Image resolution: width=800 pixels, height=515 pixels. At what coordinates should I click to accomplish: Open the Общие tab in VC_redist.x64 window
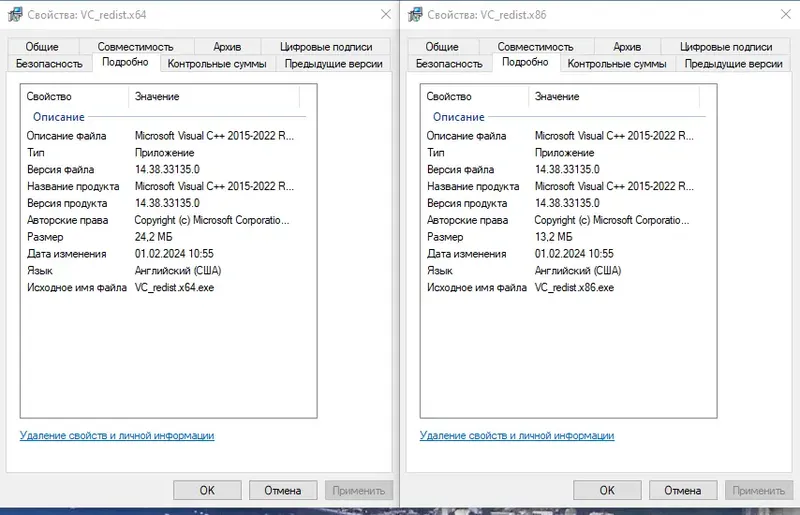[42, 46]
